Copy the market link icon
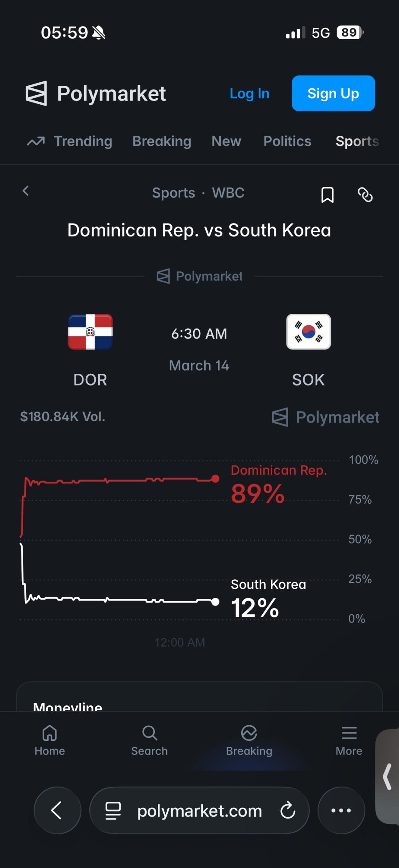The width and height of the screenshot is (399, 868). pos(365,194)
